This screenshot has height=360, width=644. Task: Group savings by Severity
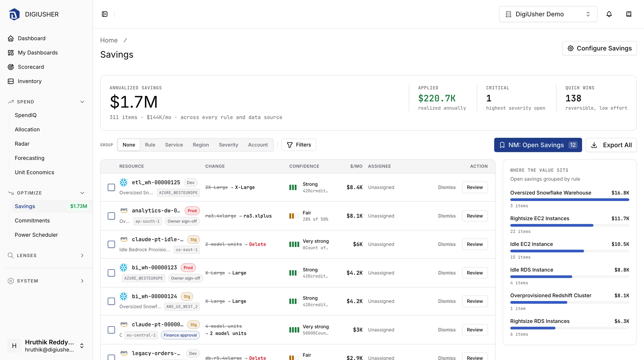point(229,145)
